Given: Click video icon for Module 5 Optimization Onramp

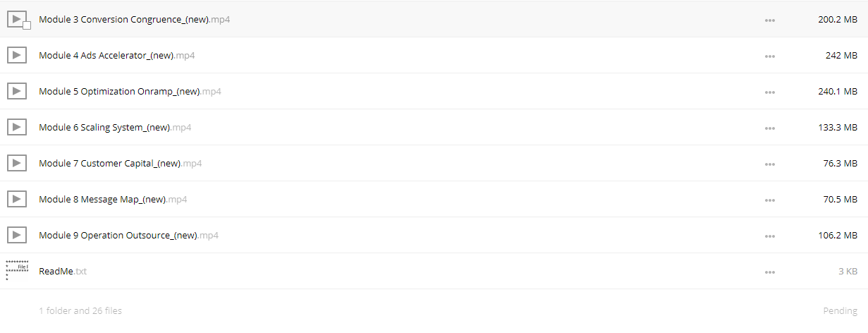Looking at the screenshot, I should (x=17, y=91).
